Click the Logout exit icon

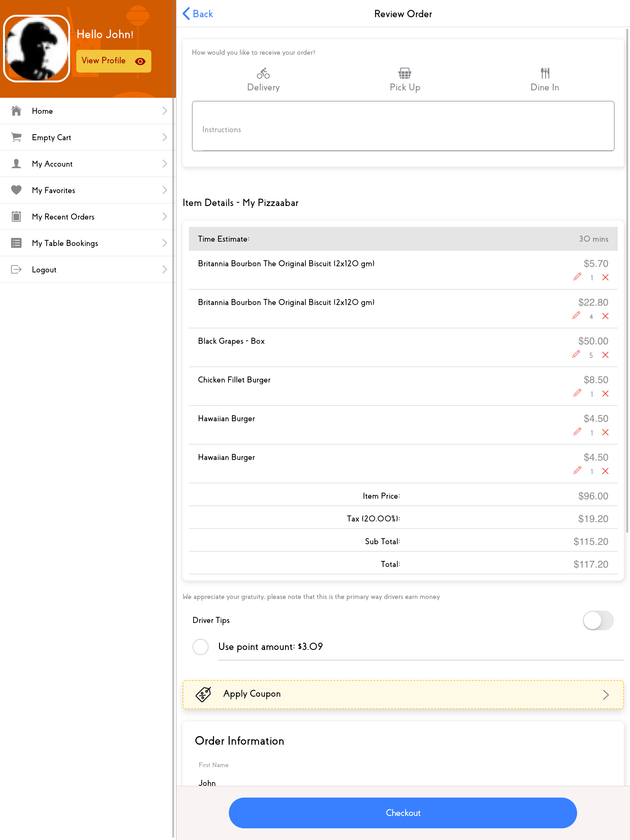tap(16, 269)
